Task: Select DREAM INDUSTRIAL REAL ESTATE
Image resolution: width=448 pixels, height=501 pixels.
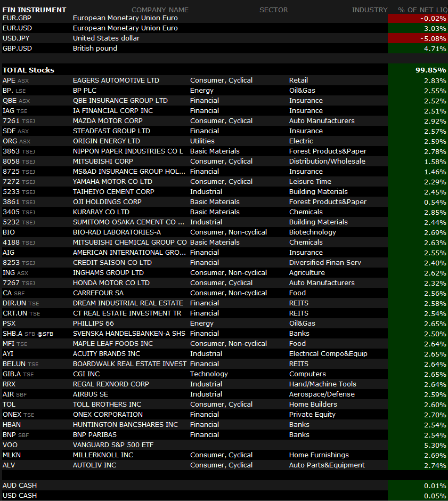Action: pos(128,303)
